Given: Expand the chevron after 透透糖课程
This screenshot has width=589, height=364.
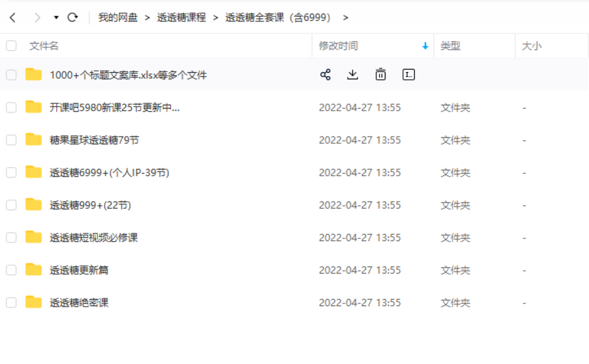Looking at the screenshot, I should (x=216, y=18).
